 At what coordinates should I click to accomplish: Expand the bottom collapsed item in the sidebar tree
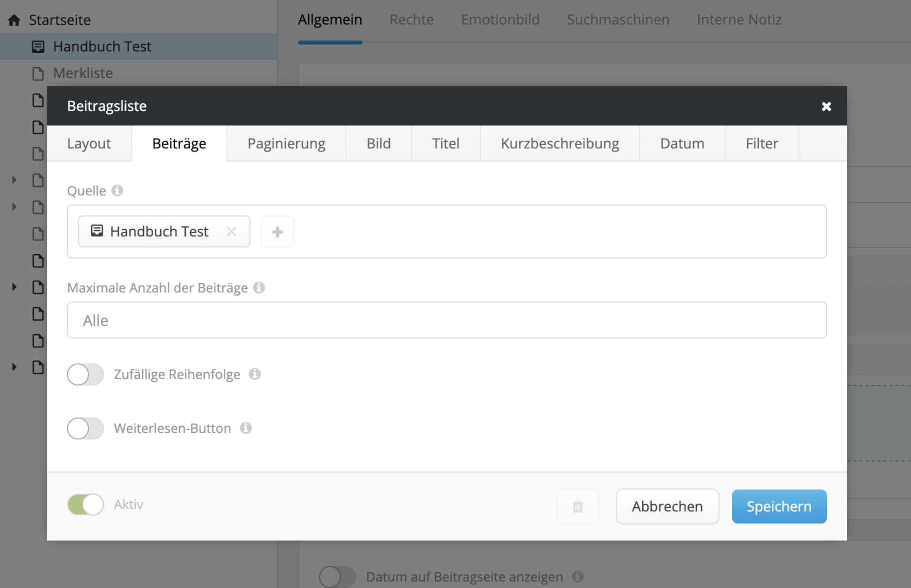tap(14, 367)
